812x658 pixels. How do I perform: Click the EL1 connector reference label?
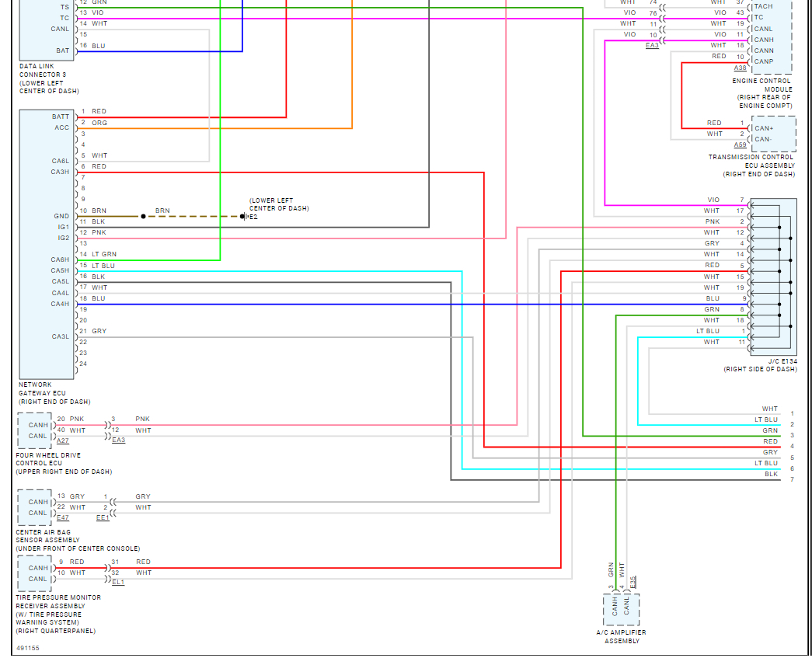coord(118,582)
